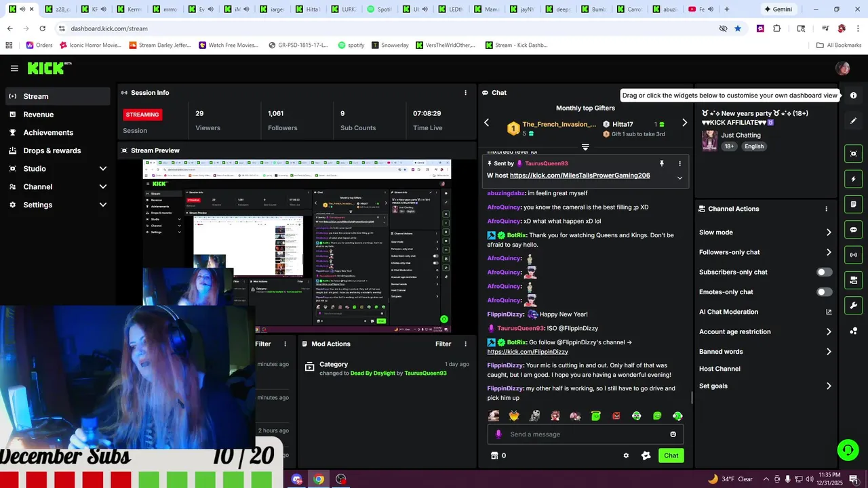Toggle the wrench mod actions widget icon
This screenshot has height=488, width=868.
(853, 305)
